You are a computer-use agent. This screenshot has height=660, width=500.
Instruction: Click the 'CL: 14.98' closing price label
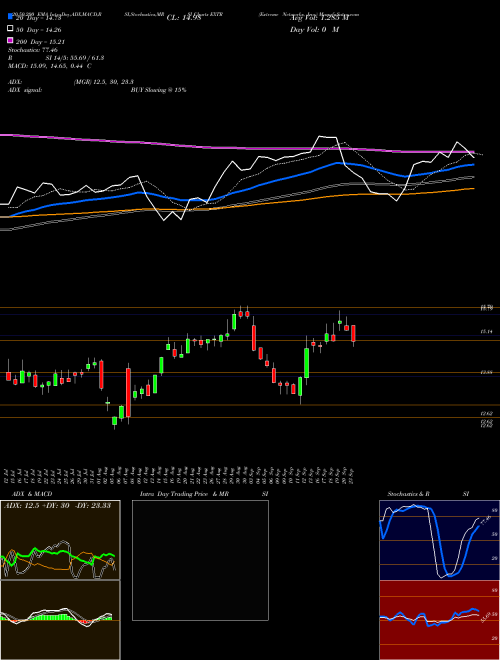(184, 18)
